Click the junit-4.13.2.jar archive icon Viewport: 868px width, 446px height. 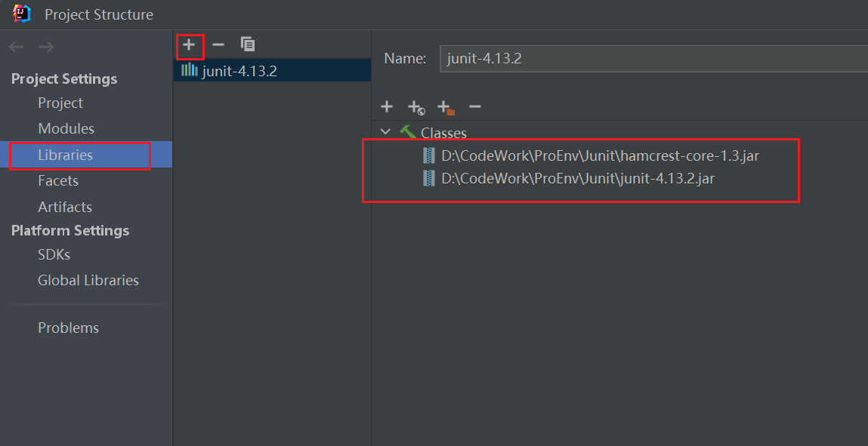click(428, 179)
